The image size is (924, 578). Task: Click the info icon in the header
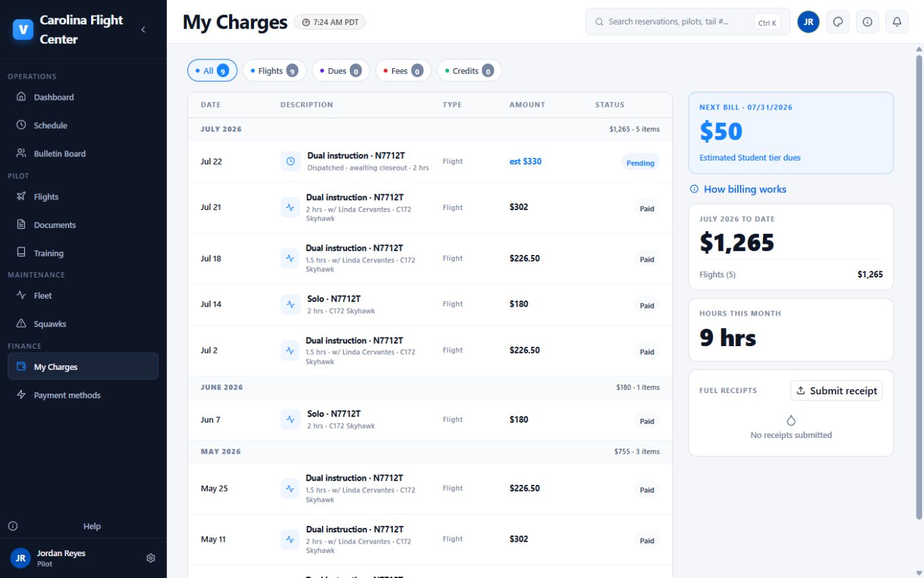pos(867,22)
